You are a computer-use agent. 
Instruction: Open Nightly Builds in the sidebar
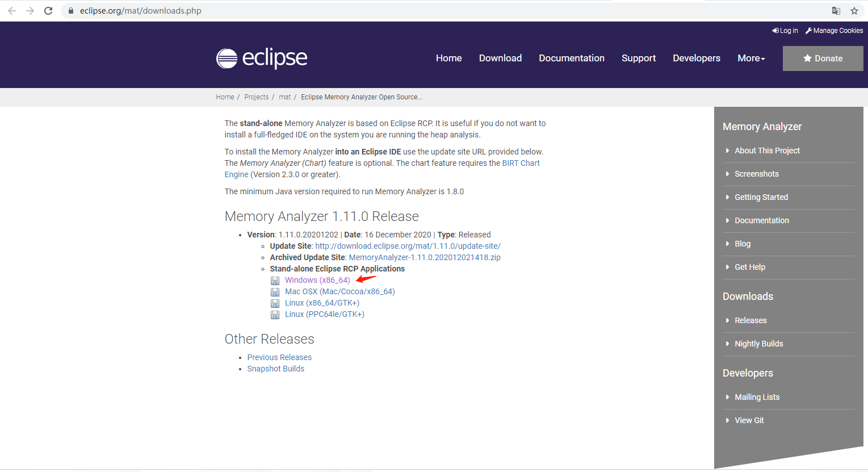pos(759,344)
